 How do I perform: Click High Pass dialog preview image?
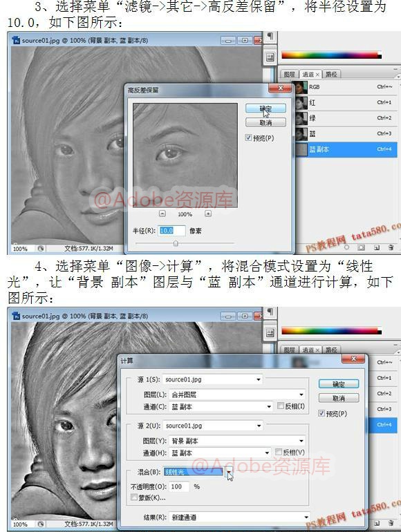(x=185, y=155)
